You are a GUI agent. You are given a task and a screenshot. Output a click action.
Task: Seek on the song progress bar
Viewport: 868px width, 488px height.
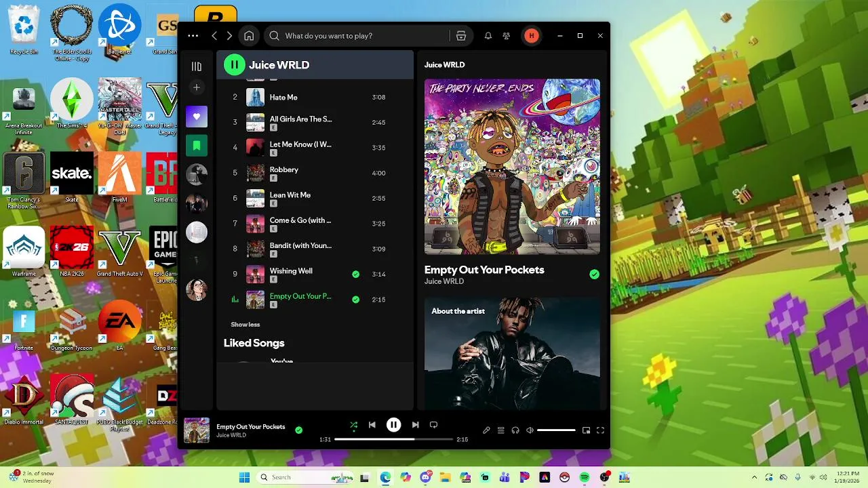pos(393,439)
